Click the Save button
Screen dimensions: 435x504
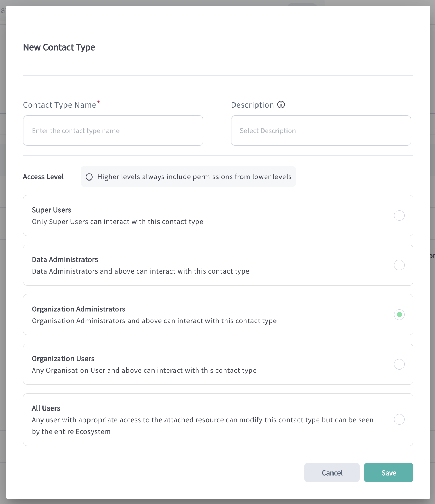[388, 472]
